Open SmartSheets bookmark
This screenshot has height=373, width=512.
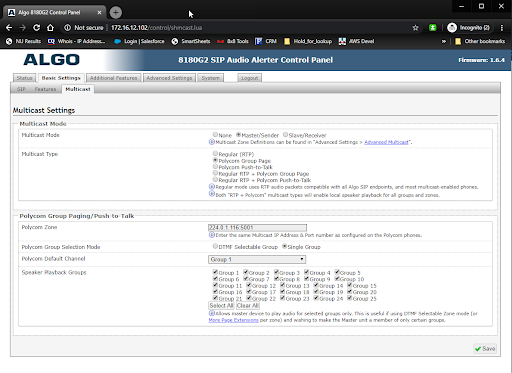coord(191,41)
